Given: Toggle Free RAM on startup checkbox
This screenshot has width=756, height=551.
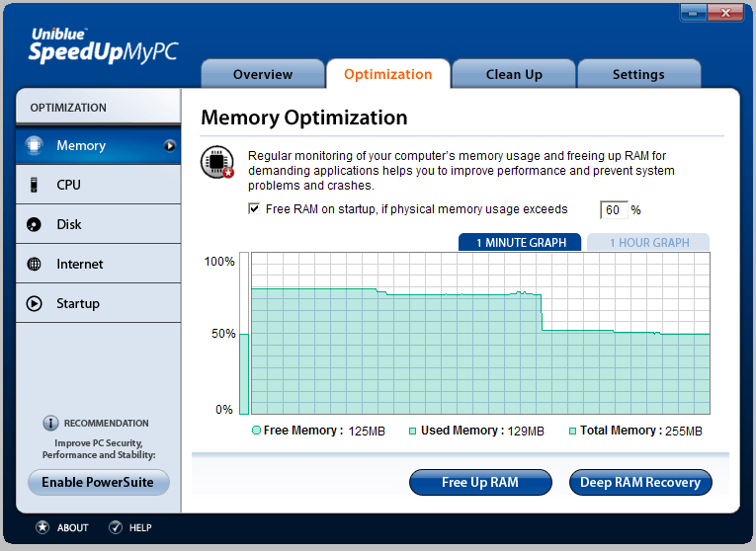Looking at the screenshot, I should 254,209.
